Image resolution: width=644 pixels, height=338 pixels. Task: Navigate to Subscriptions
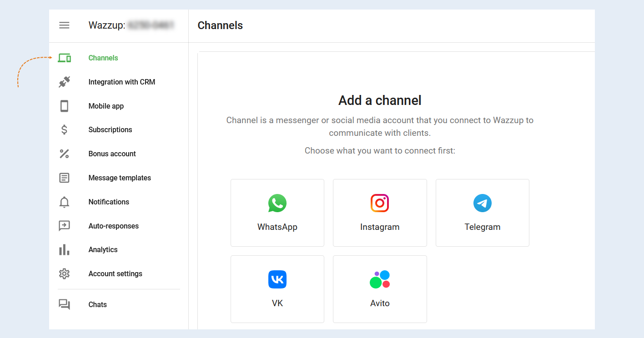click(110, 130)
